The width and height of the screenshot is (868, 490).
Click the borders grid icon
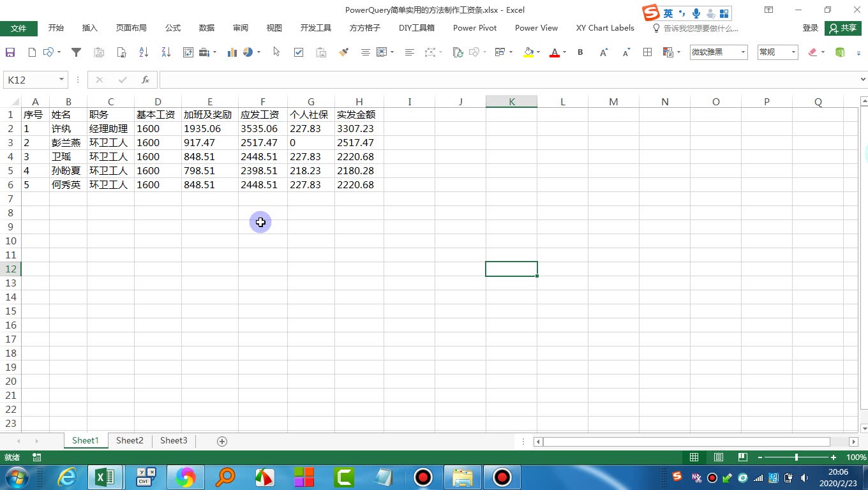[647, 52]
